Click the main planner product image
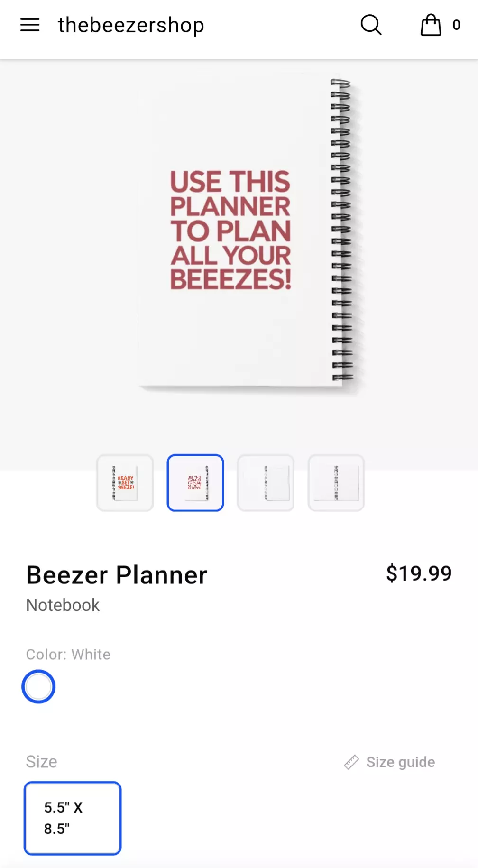The width and height of the screenshot is (478, 868). click(239, 232)
